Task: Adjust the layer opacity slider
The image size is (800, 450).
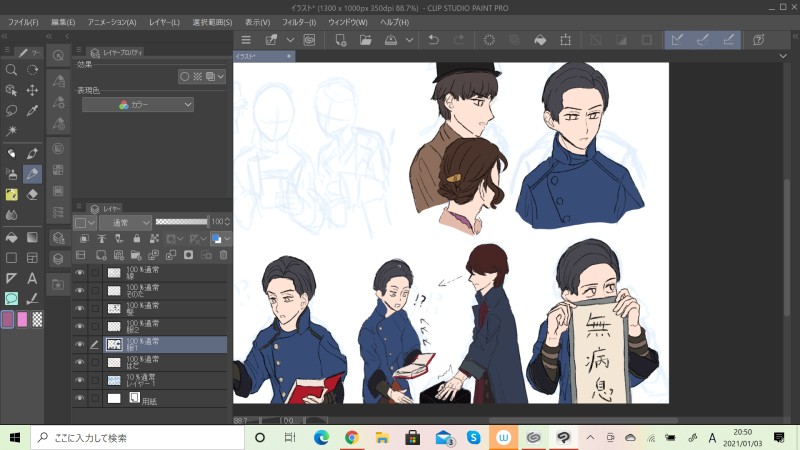Action: [182, 222]
